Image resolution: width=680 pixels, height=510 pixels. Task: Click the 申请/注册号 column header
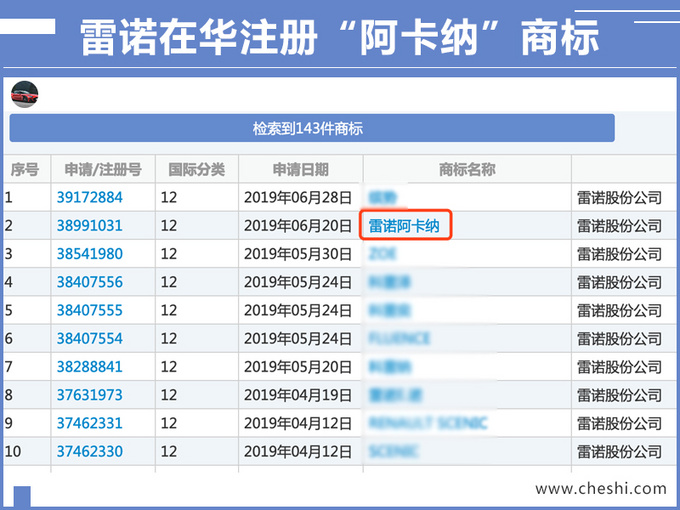pos(103,169)
